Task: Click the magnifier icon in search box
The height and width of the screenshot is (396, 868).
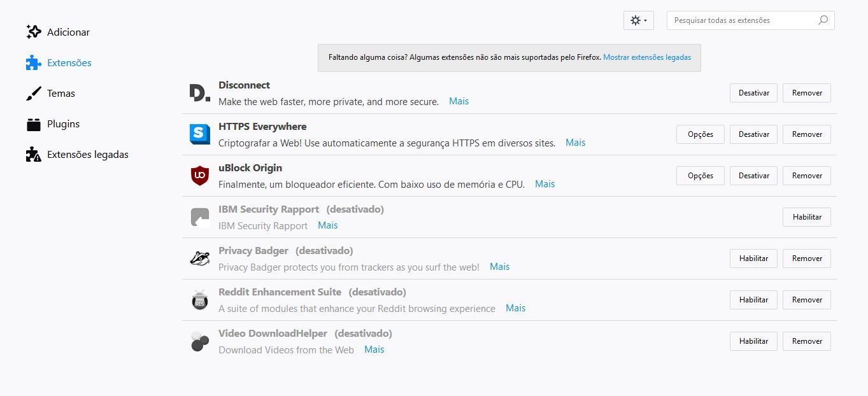Action: (823, 20)
